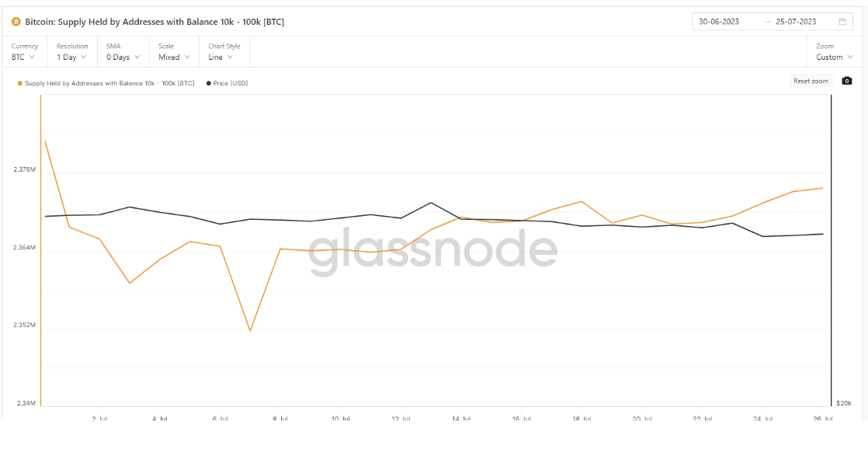Click the black legend dot for Price
The height and width of the screenshot is (449, 868).
click(209, 84)
